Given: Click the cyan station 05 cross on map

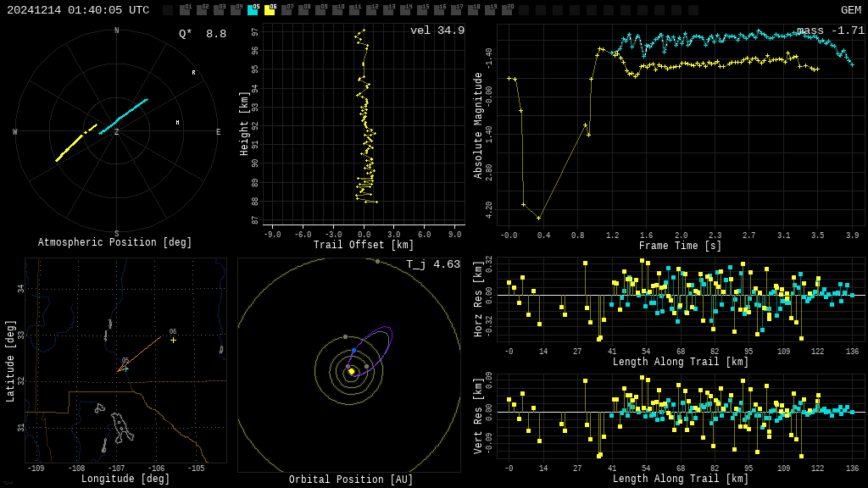Looking at the screenshot, I should [126, 369].
